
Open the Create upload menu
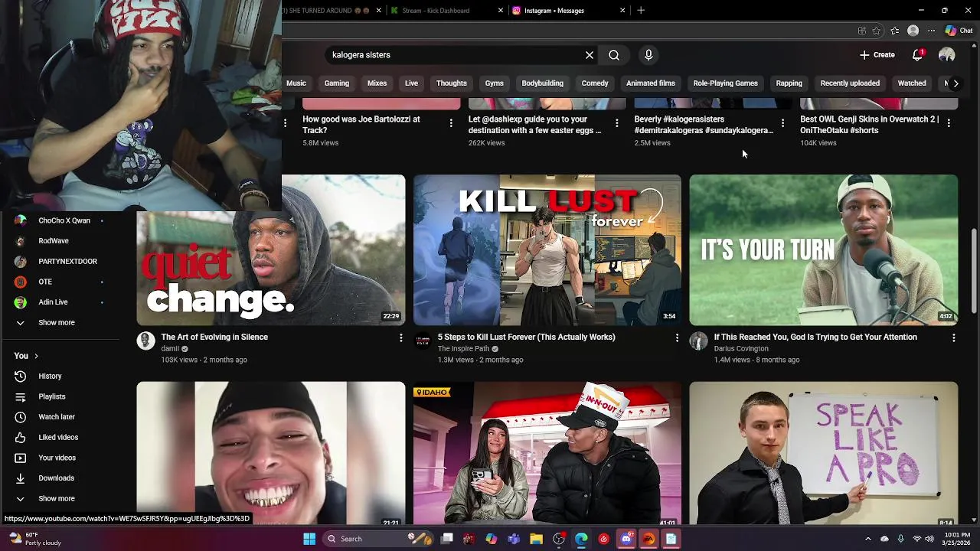(x=877, y=55)
